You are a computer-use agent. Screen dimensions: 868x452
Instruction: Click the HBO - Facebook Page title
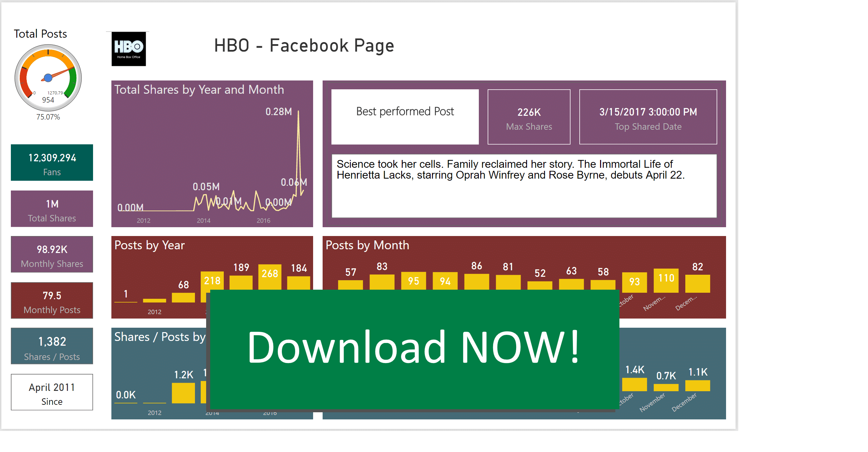point(304,46)
